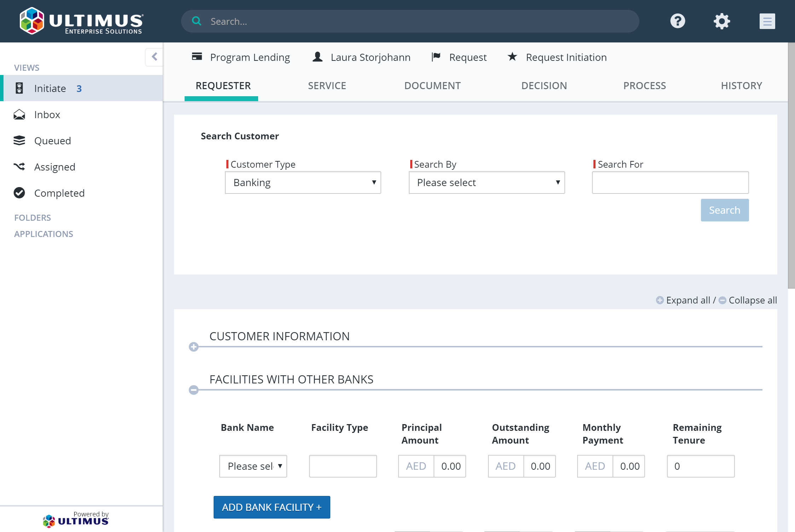The image size is (795, 532).
Task: Click the Outstanding Amount value field
Action: (x=540, y=466)
